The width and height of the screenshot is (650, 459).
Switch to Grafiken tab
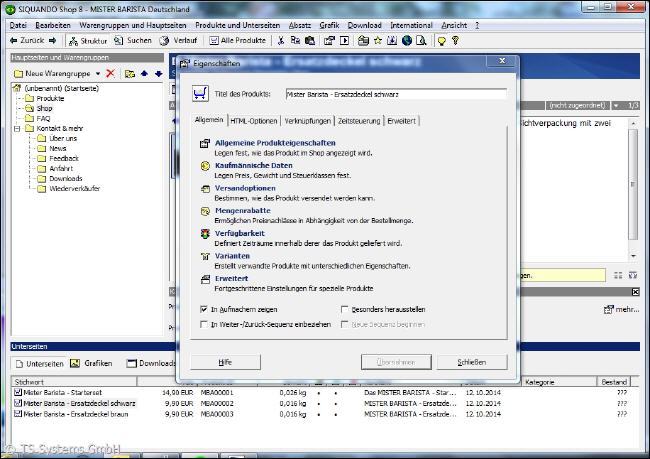(x=91, y=363)
